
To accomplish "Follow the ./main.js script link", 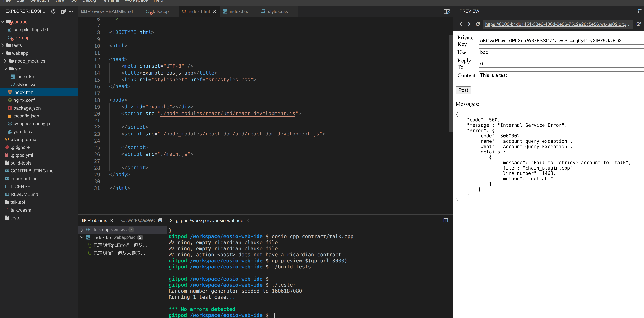I will click(174, 154).
